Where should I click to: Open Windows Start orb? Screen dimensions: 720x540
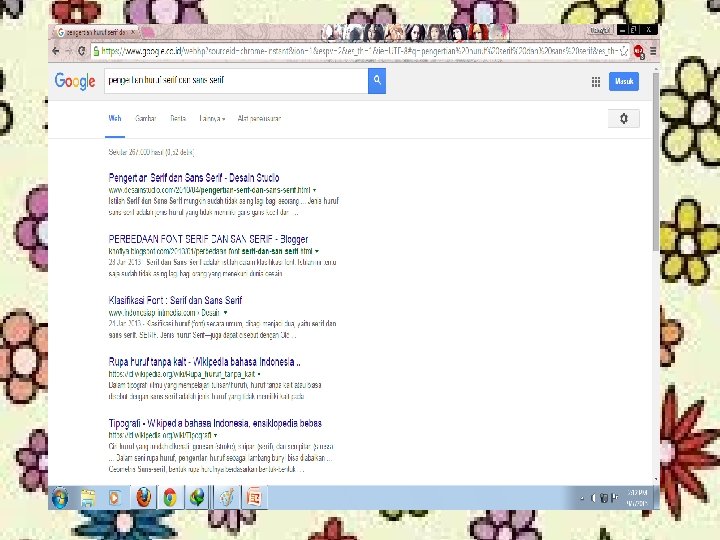point(60,498)
